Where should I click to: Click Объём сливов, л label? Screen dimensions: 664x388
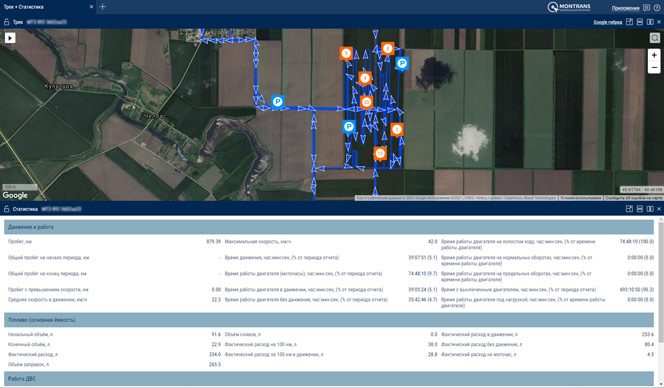click(243, 334)
